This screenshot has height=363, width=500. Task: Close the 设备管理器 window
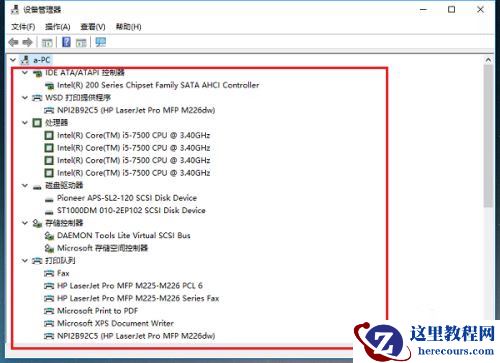click(480, 10)
